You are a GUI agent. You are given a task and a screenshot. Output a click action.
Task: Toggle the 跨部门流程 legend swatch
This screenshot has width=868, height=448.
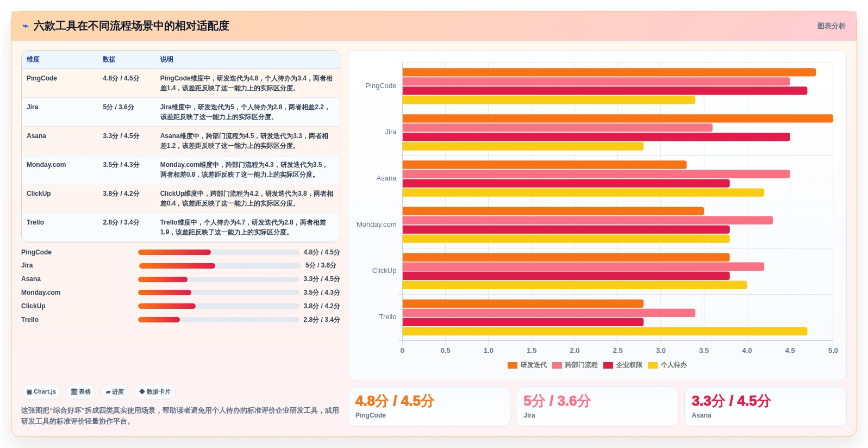point(557,365)
